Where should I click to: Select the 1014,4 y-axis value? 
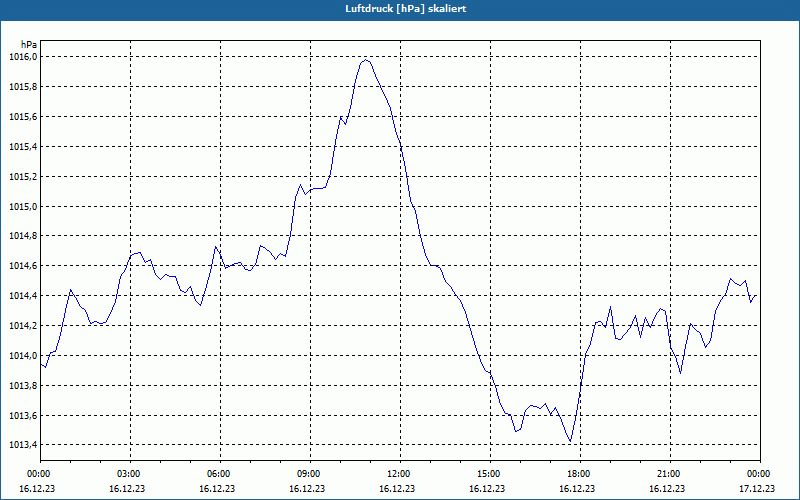pos(23,296)
